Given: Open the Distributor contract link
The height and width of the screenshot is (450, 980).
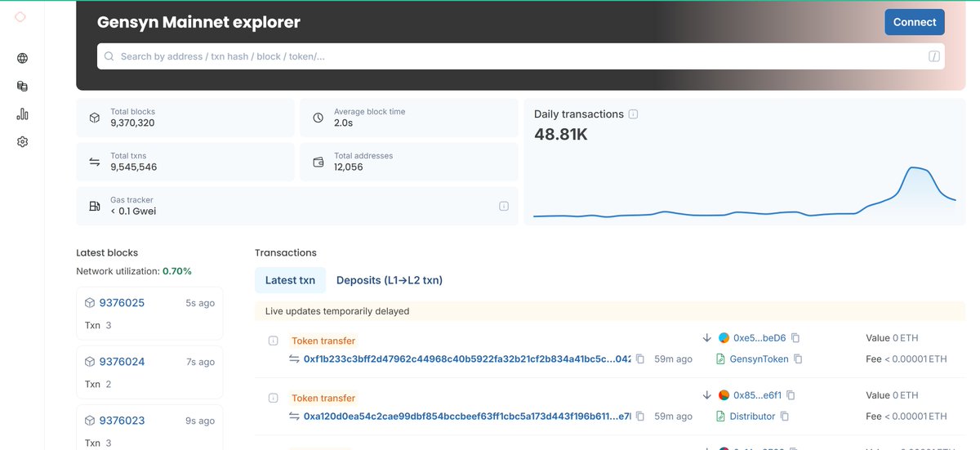Looking at the screenshot, I should pyautogui.click(x=752, y=417).
